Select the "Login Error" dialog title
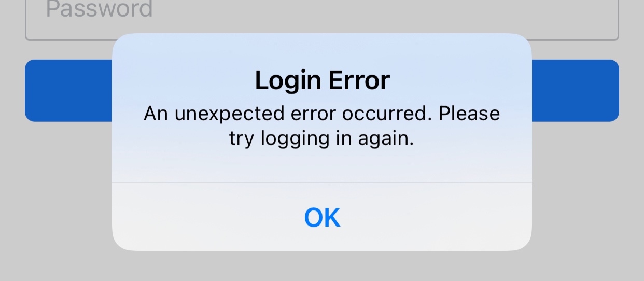The width and height of the screenshot is (644, 281). (322, 81)
